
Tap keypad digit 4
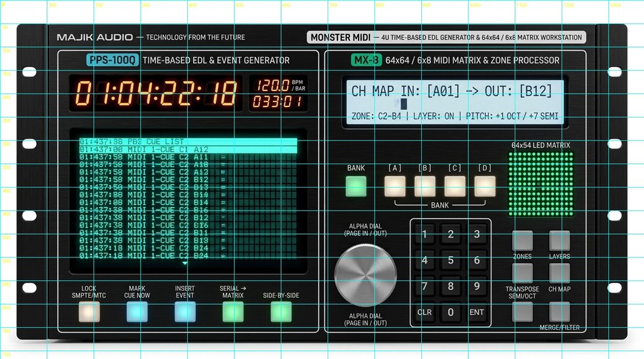425,261
